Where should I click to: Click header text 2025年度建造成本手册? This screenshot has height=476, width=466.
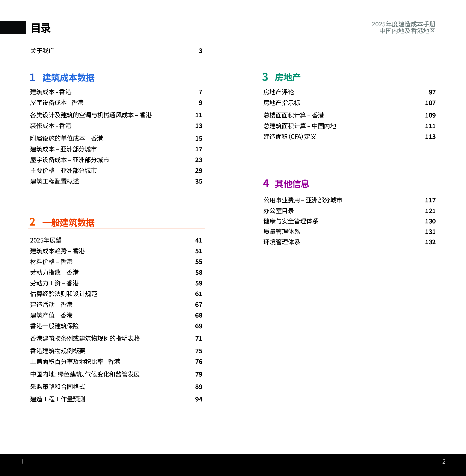click(403, 24)
